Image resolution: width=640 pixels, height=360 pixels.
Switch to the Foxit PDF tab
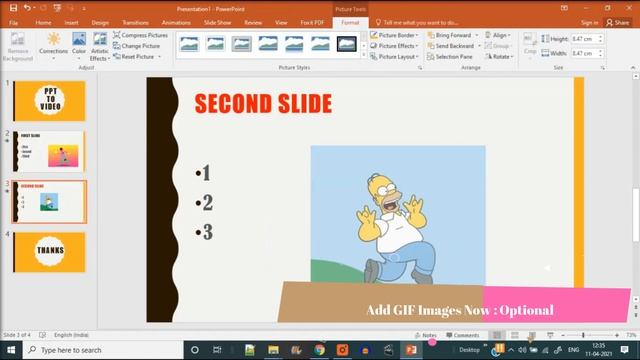point(312,22)
